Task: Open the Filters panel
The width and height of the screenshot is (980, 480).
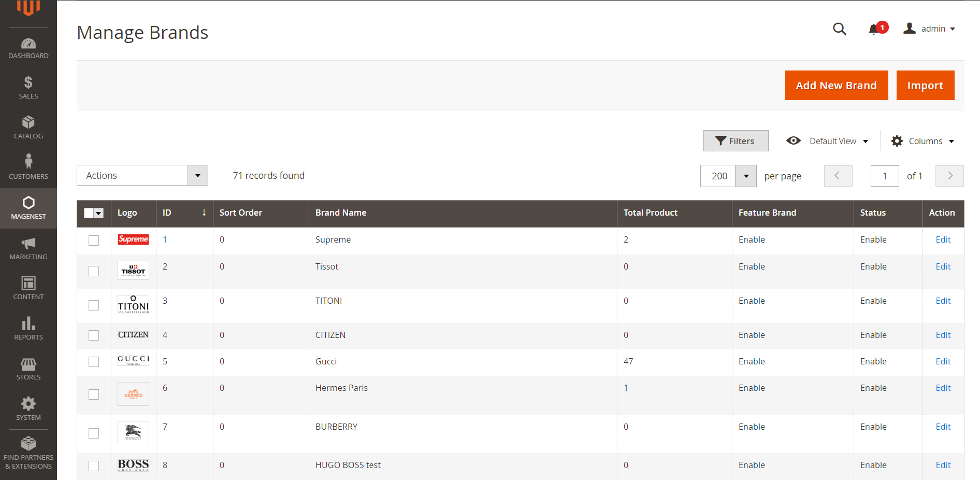Action: pyautogui.click(x=736, y=140)
